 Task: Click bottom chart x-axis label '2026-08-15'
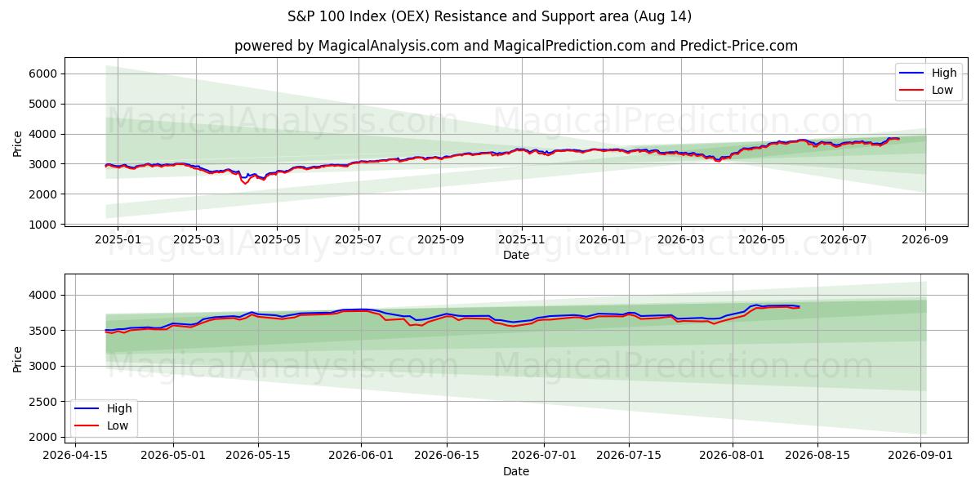[x=817, y=456]
